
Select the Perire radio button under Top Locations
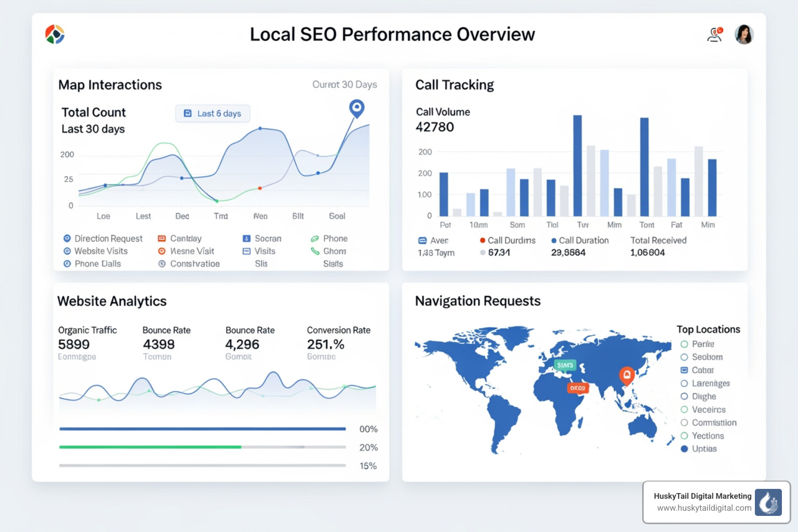[684, 344]
